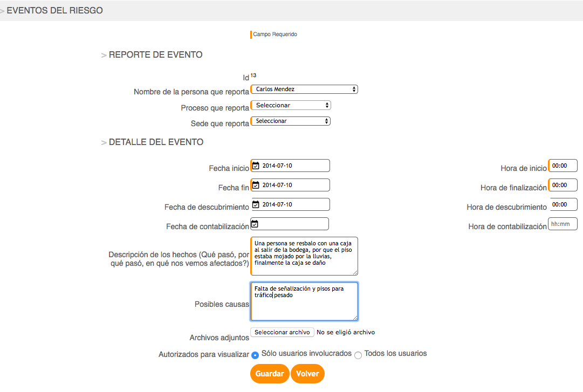The width and height of the screenshot is (583, 392).
Task: Open the Sede que reporta dropdown
Action: pos(291,121)
